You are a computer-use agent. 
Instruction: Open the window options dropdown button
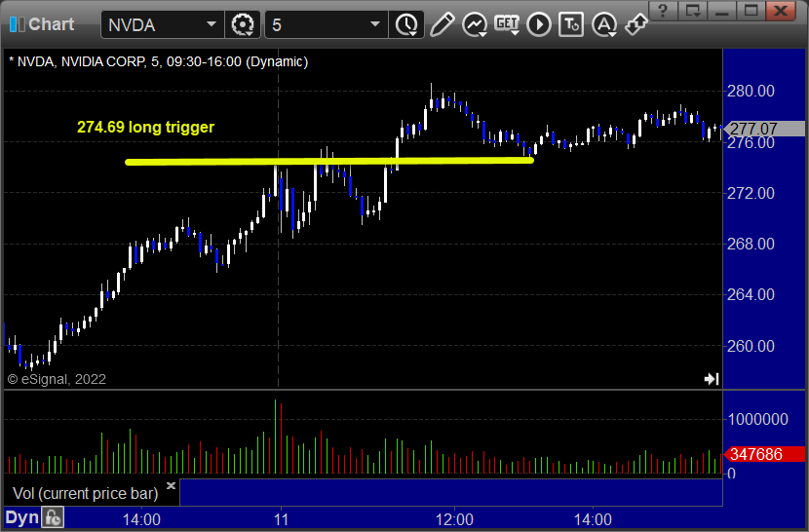[x=692, y=11]
